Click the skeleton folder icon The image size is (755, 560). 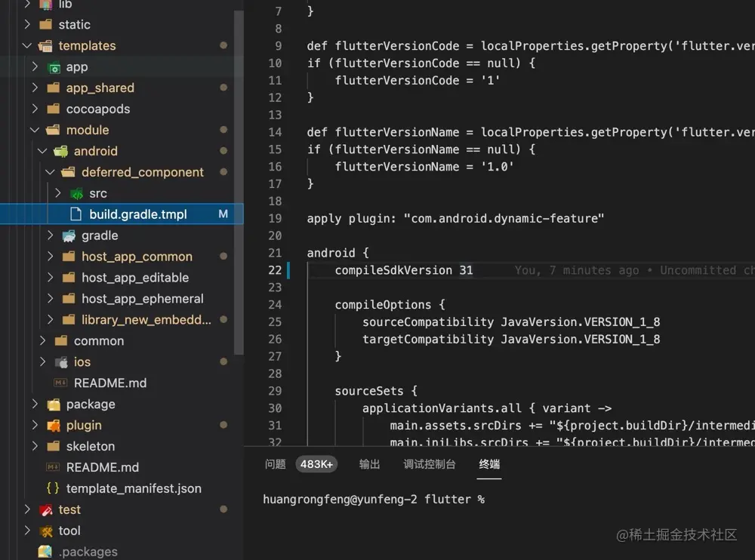click(x=54, y=446)
